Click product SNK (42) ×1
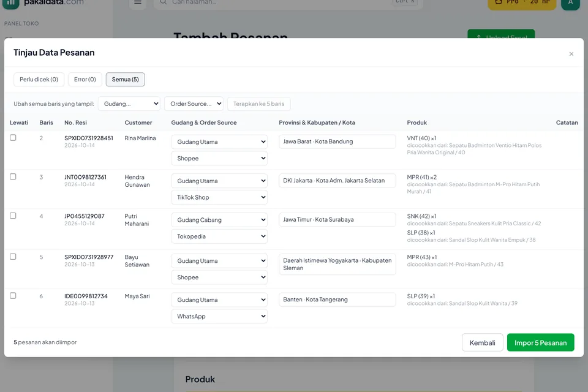The width and height of the screenshot is (588, 392). (x=421, y=216)
